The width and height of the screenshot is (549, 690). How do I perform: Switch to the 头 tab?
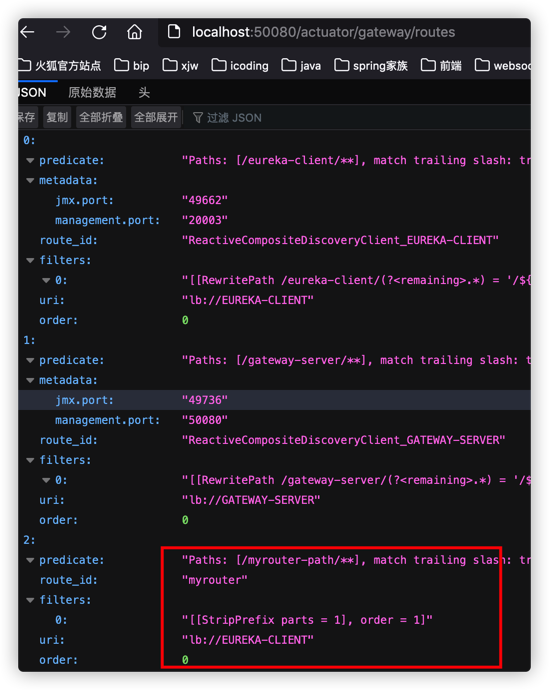tap(144, 92)
